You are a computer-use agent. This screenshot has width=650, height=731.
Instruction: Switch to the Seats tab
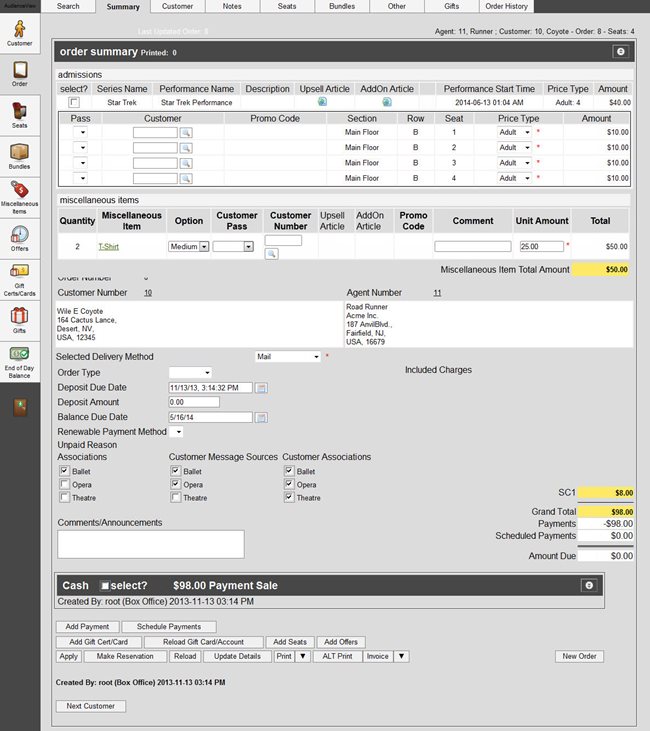[x=287, y=6]
